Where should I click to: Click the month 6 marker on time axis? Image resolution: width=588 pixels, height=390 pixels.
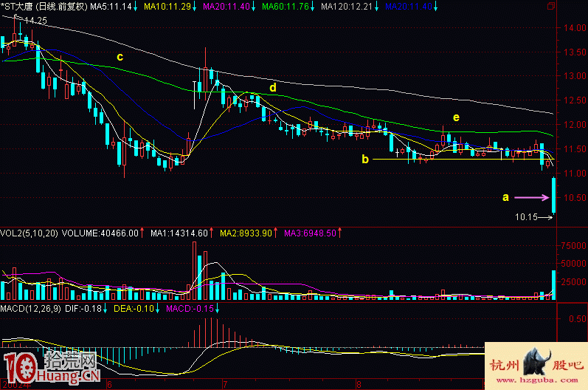[109, 385]
